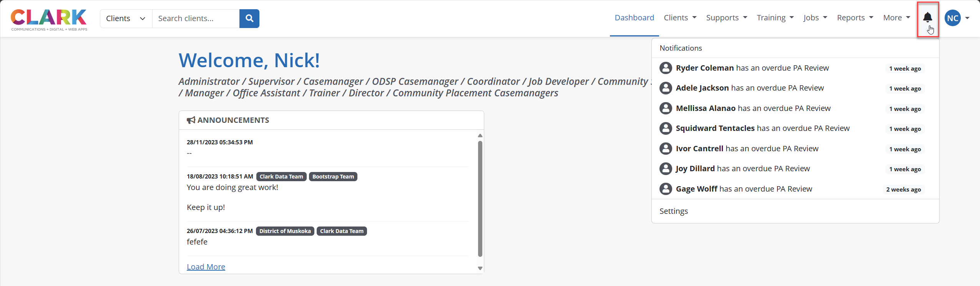Focus the Search clients input field
The image size is (980, 286).
196,18
